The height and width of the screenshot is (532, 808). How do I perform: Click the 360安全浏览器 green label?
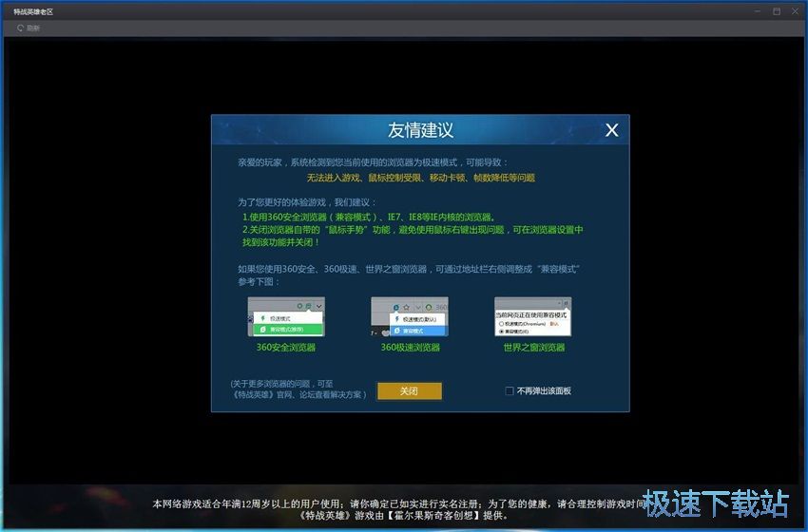point(286,347)
